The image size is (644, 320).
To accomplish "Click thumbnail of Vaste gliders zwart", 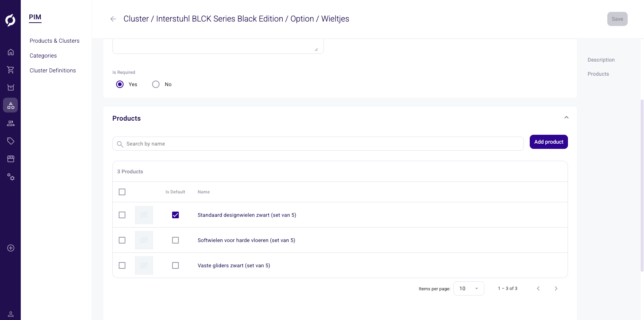I will 144,265.
